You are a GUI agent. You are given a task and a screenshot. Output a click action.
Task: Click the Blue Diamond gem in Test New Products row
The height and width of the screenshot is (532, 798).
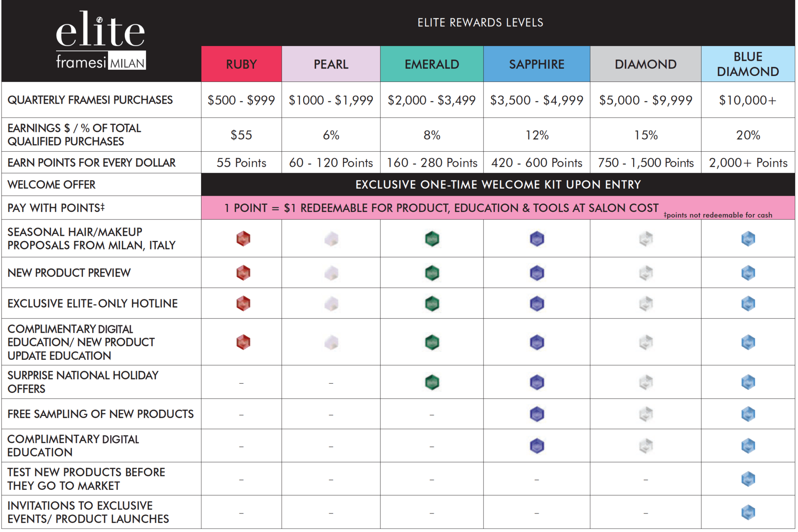pos(748,479)
